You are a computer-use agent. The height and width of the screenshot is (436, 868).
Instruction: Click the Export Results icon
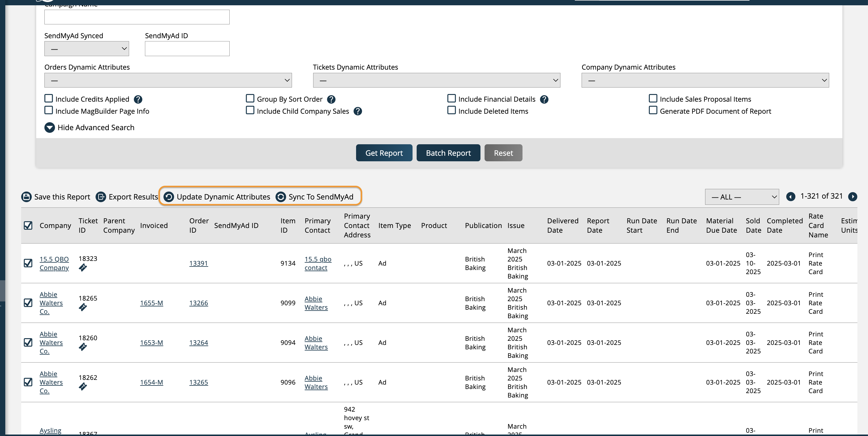coord(101,197)
